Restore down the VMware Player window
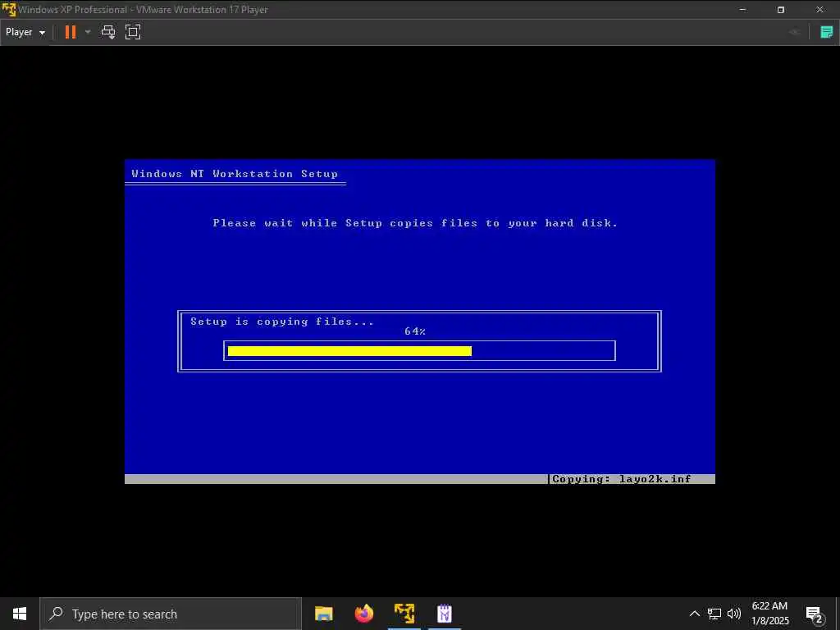 click(x=781, y=10)
